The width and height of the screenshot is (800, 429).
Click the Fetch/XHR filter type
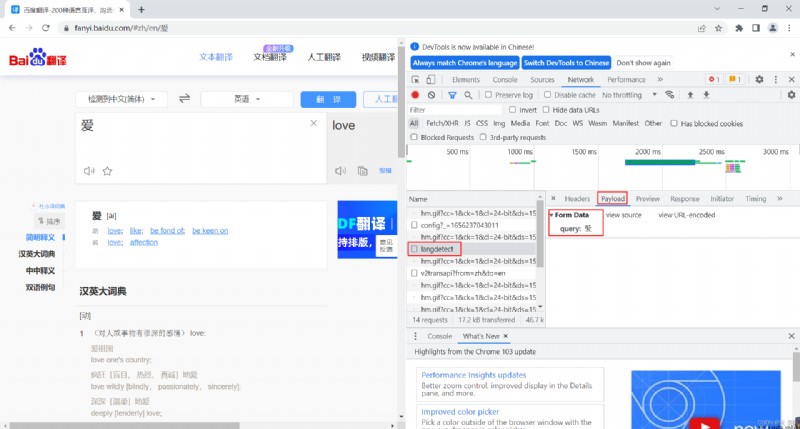(442, 123)
